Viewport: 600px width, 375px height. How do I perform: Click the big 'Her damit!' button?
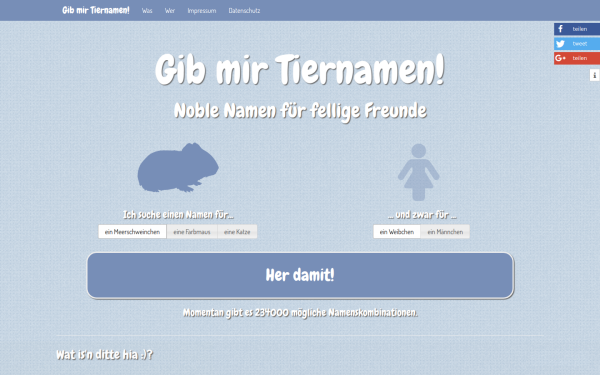click(x=300, y=275)
